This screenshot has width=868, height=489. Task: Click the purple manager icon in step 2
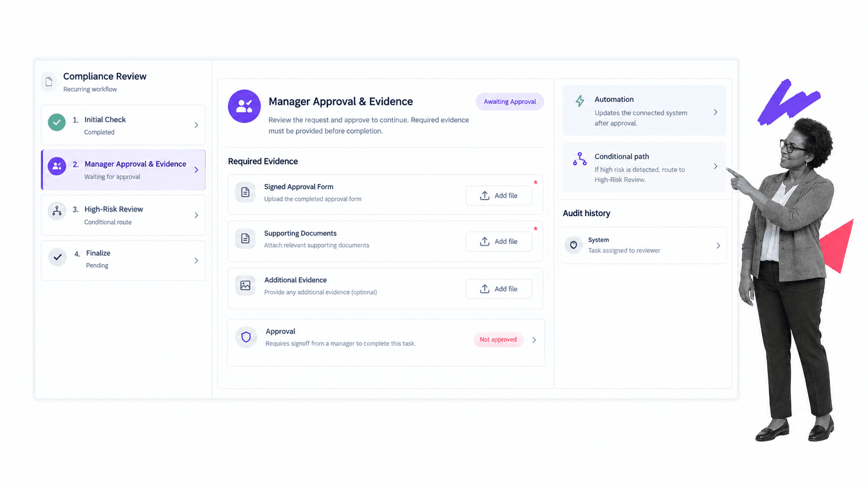pyautogui.click(x=57, y=166)
